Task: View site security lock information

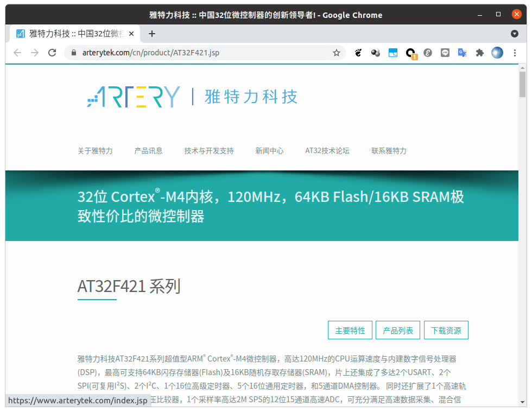Action: tap(74, 53)
